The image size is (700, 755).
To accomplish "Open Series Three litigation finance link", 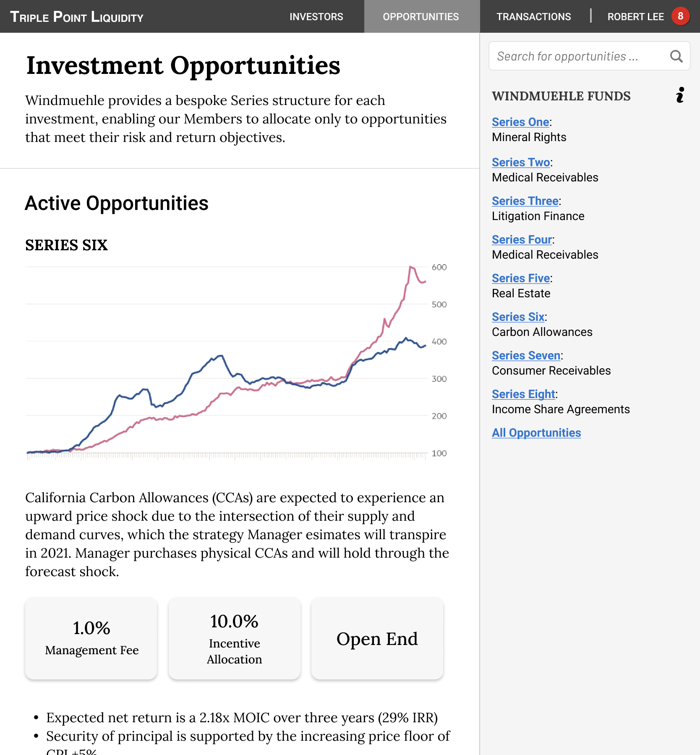I will click(x=525, y=201).
